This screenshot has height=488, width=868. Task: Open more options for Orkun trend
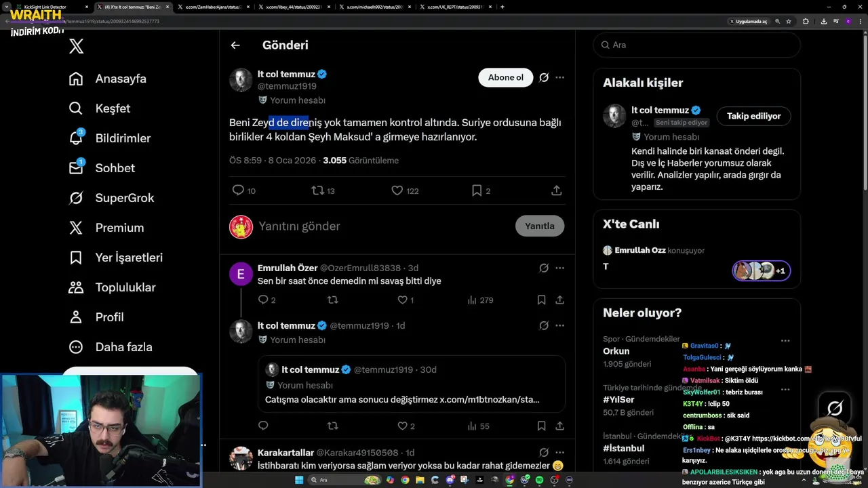[x=785, y=341]
